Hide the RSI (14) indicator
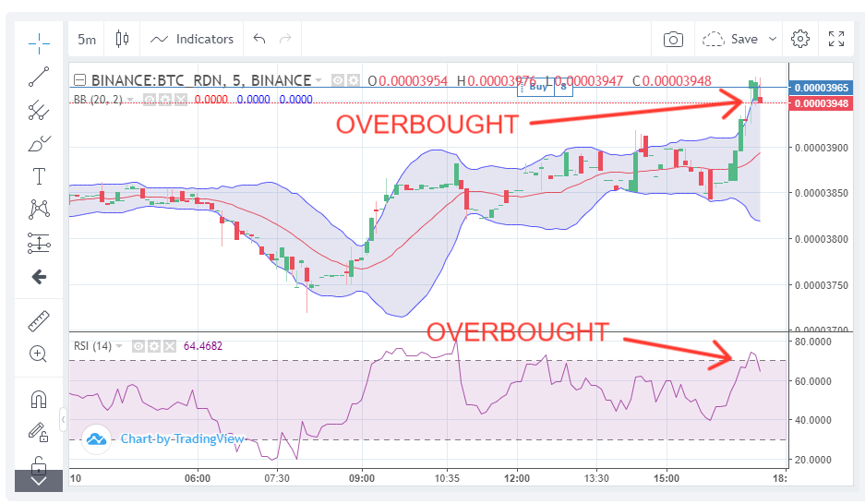The height and width of the screenshot is (504, 865). [x=138, y=346]
